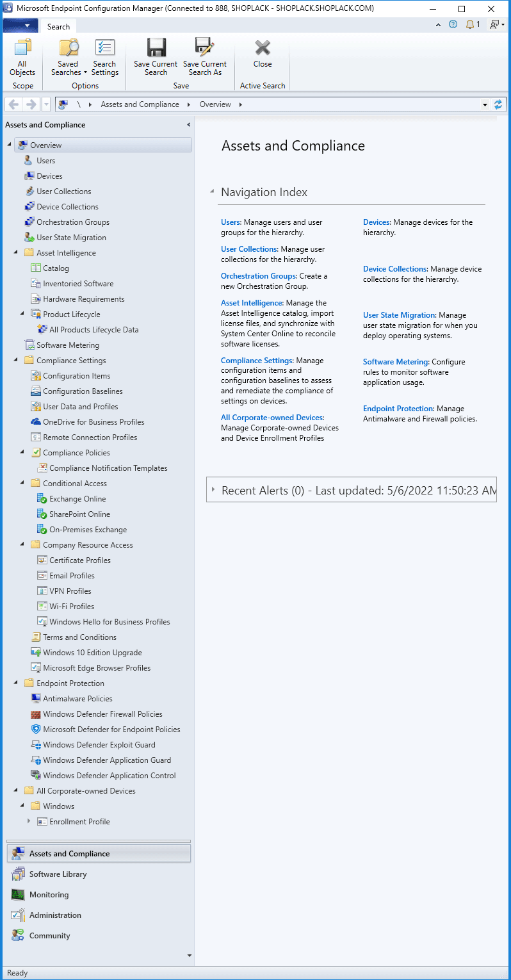The height and width of the screenshot is (980, 511).
Task: Switch to Administration workspace
Action: coord(99,915)
